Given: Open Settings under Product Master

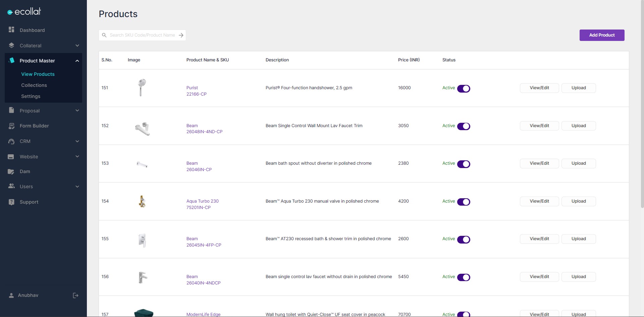Looking at the screenshot, I should coord(31,96).
